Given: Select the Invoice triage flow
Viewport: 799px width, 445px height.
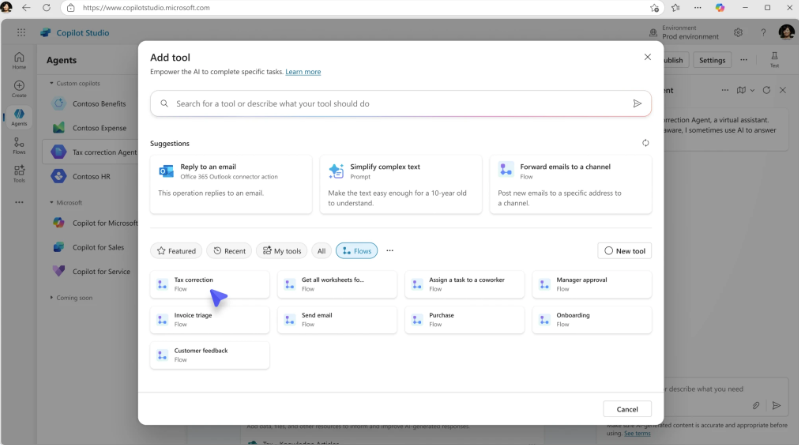Looking at the screenshot, I should (x=210, y=320).
